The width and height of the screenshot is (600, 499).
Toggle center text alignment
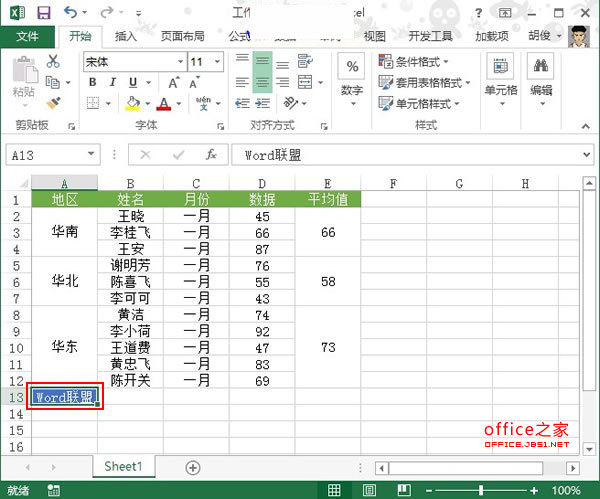[x=262, y=82]
